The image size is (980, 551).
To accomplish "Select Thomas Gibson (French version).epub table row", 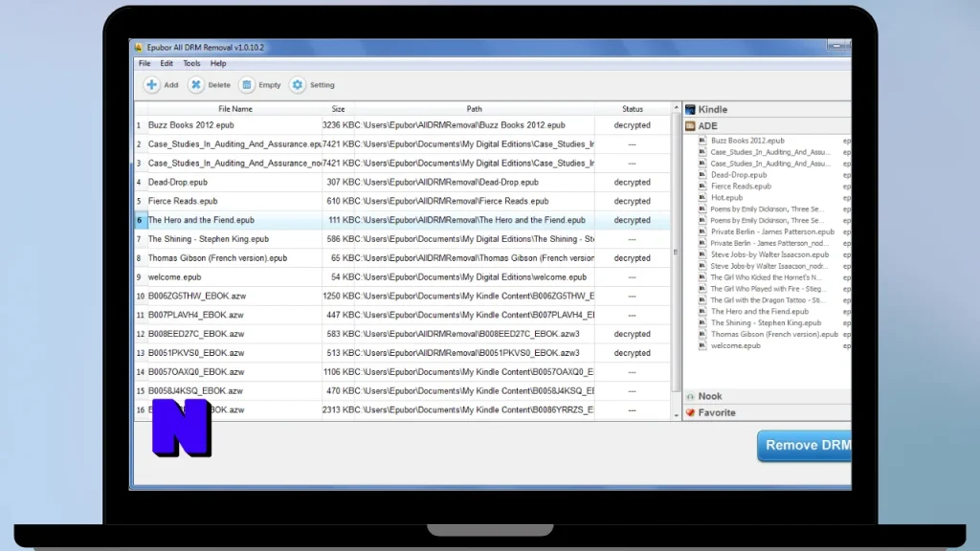I will point(403,258).
